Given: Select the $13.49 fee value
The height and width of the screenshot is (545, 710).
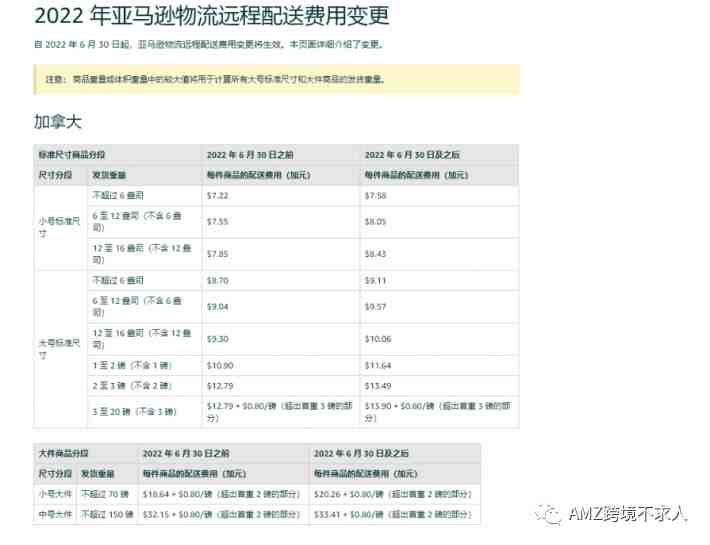Looking at the screenshot, I should [x=378, y=386].
